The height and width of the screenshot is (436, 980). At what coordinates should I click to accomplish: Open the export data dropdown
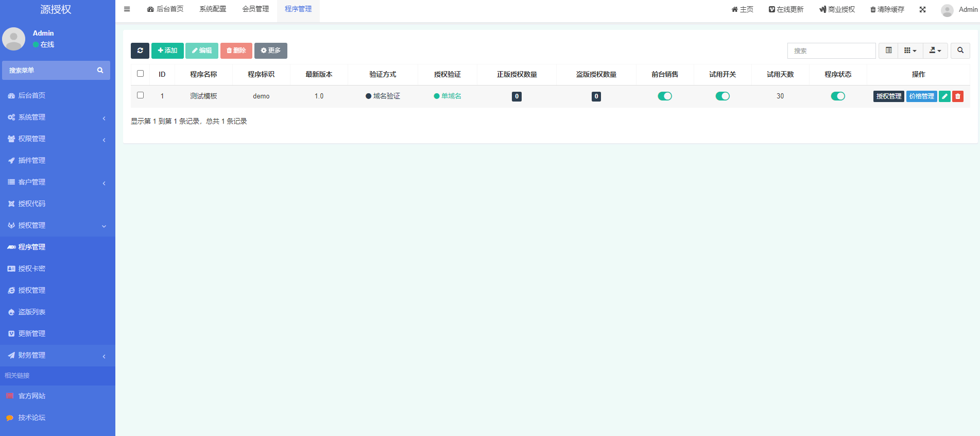click(x=935, y=51)
